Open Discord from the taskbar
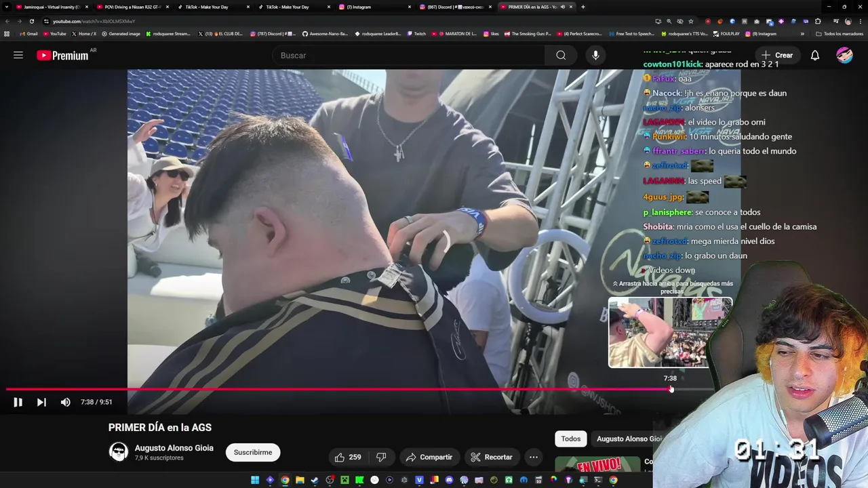The height and width of the screenshot is (488, 868). point(449,480)
